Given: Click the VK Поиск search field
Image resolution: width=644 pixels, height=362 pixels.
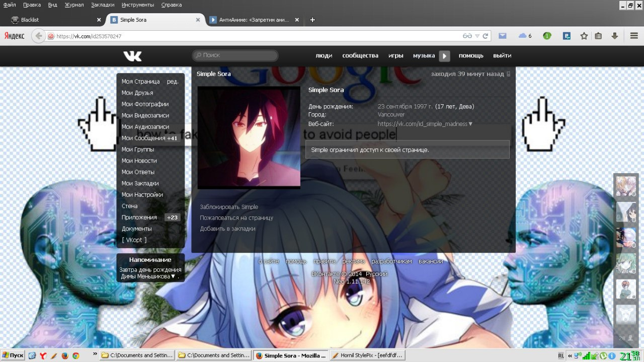Looking at the screenshot, I should pos(235,55).
